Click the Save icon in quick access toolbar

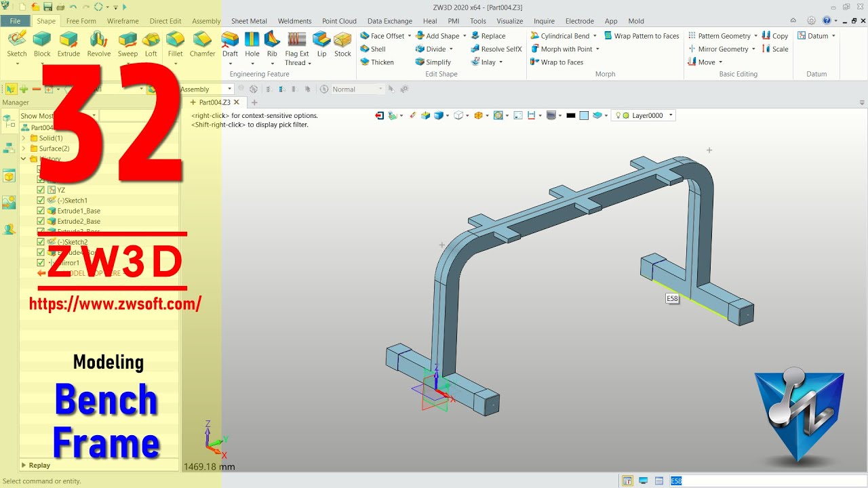[47, 7]
